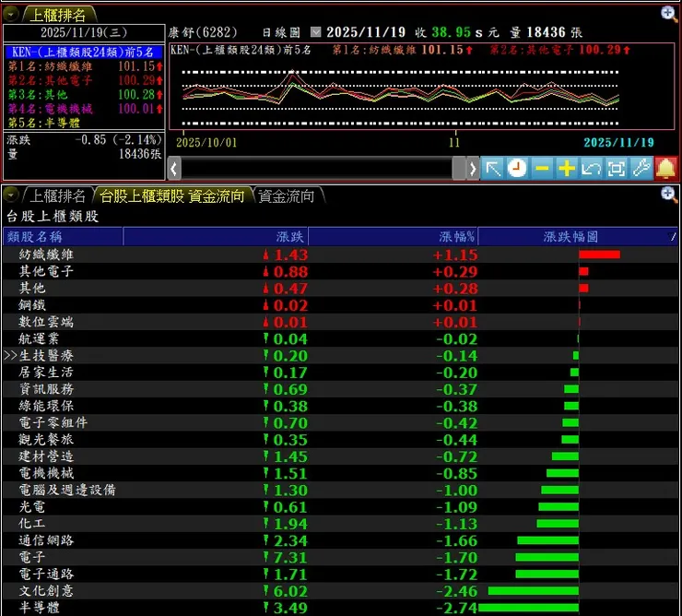
Task: Click the 半導體 table row
Action: (340, 608)
